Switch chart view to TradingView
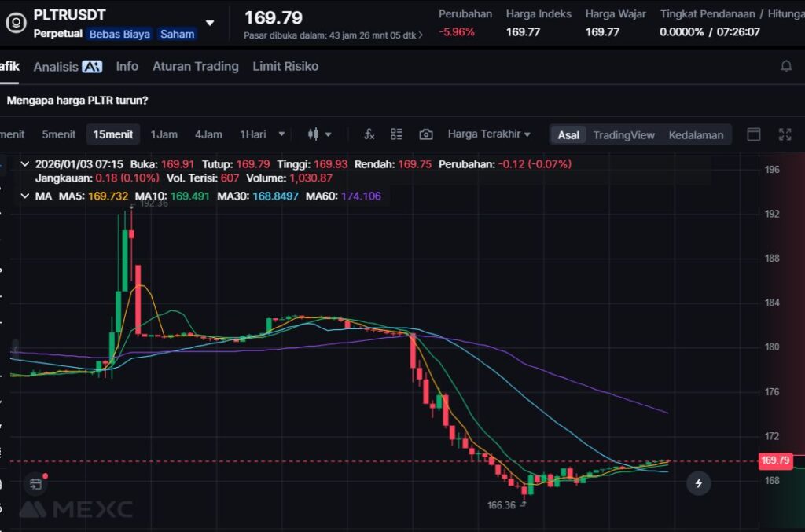The width and height of the screenshot is (805, 532). [x=623, y=135]
